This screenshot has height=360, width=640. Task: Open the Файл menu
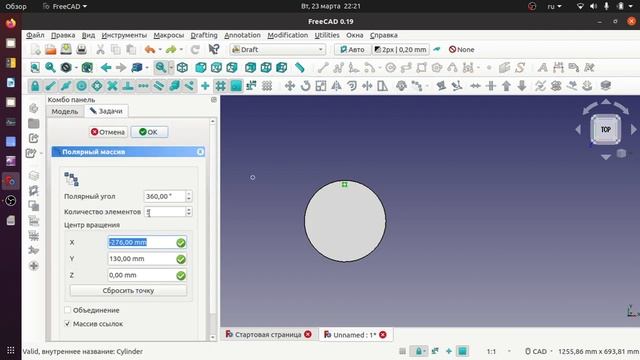(35, 35)
